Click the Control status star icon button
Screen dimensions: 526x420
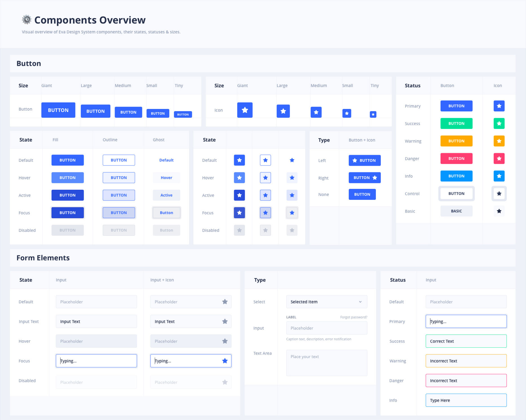(x=499, y=193)
